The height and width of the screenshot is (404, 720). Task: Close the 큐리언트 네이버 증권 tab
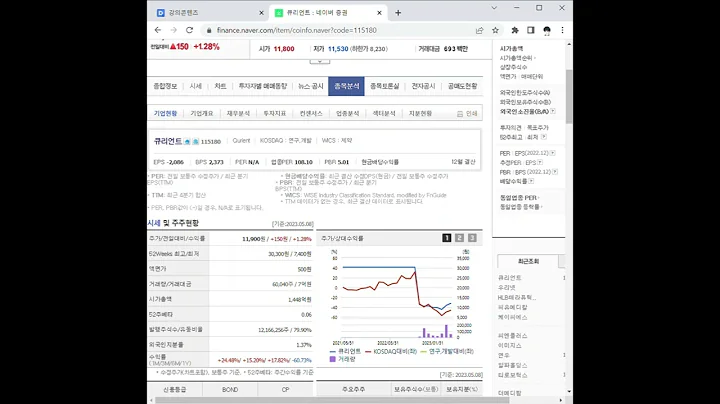point(379,13)
